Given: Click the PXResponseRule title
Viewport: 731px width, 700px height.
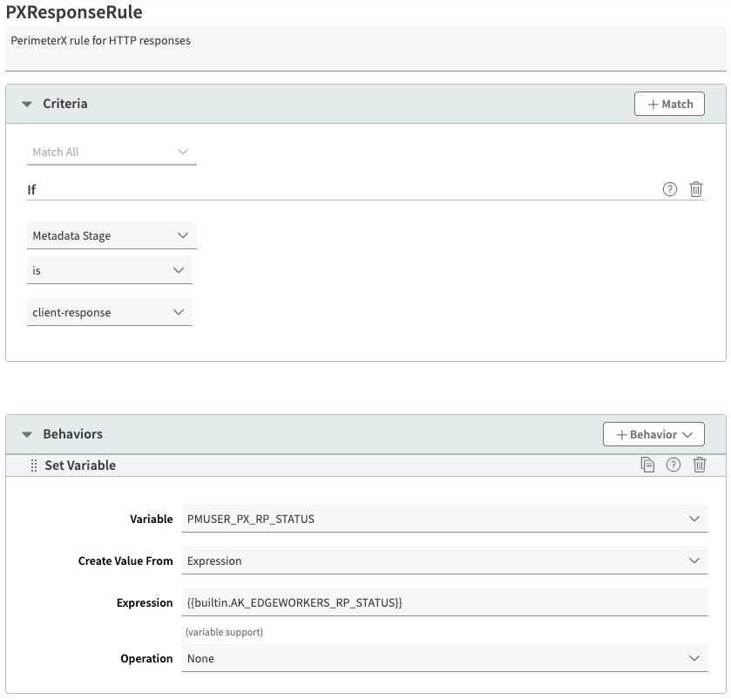Looking at the screenshot, I should coord(74,13).
